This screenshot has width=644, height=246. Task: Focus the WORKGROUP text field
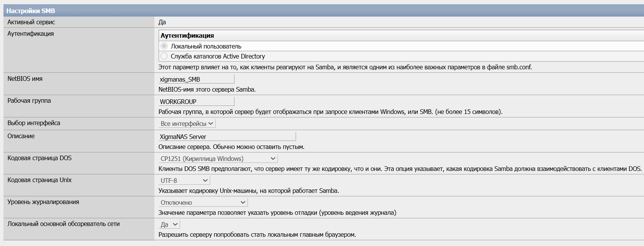point(196,102)
